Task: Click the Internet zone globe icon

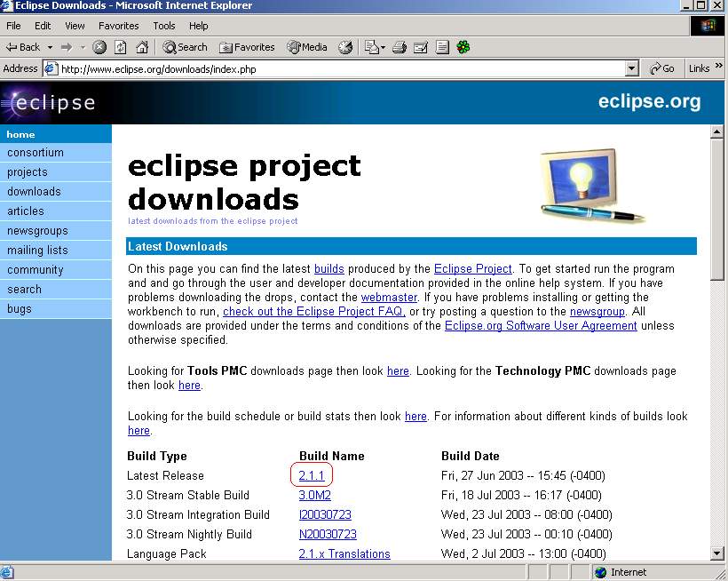Action: pyautogui.click(x=600, y=572)
